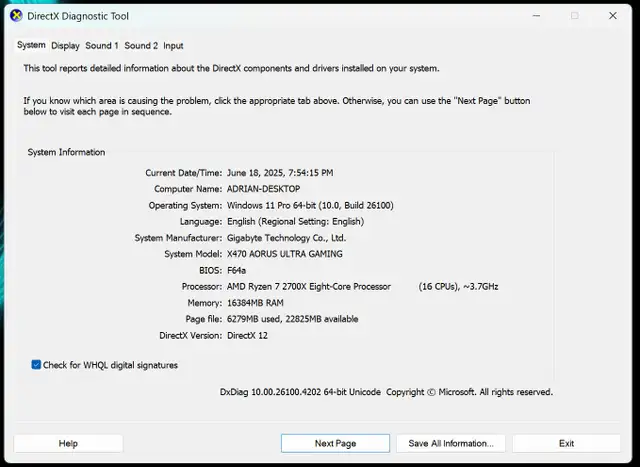Click the DirectX Diagnostic Tool title icon

(x=16, y=16)
